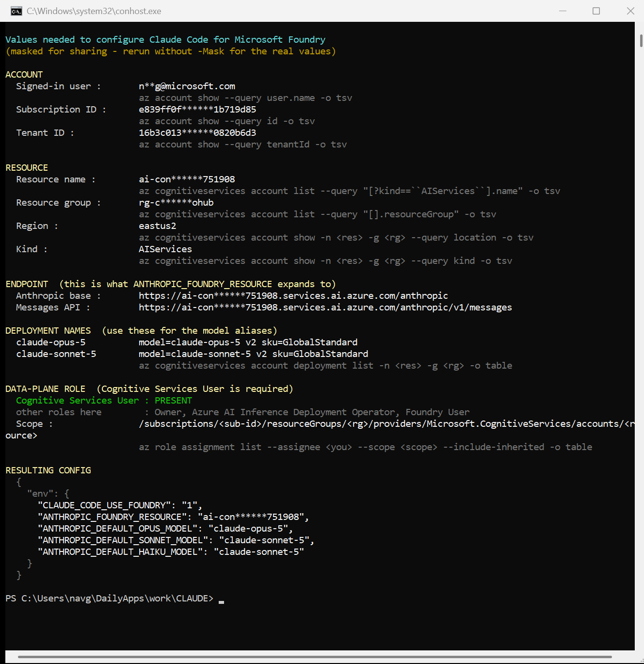Click the claude-sonnet-5 deployment name
The height and width of the screenshot is (664, 644).
[x=56, y=354]
